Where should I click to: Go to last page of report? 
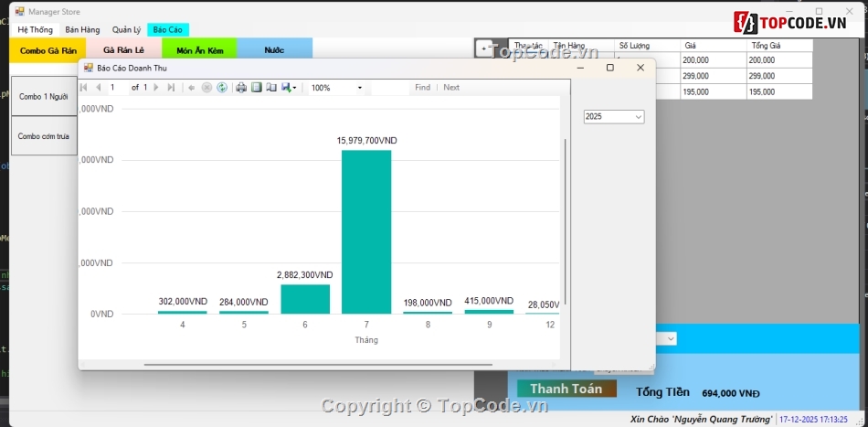[171, 88]
